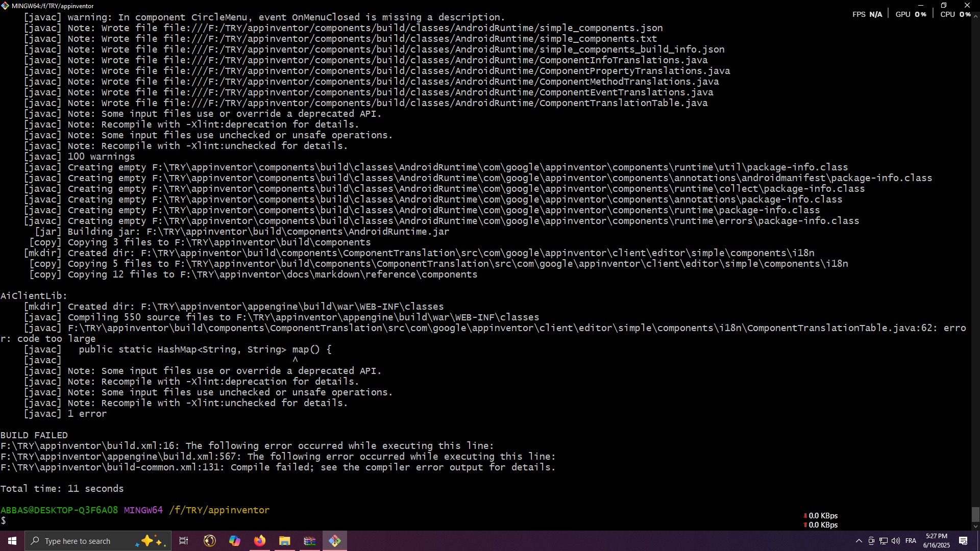This screenshot has width=980, height=551.
Task: Click the CircleMenu OnMenuClosed warning line
Action: coord(264,17)
